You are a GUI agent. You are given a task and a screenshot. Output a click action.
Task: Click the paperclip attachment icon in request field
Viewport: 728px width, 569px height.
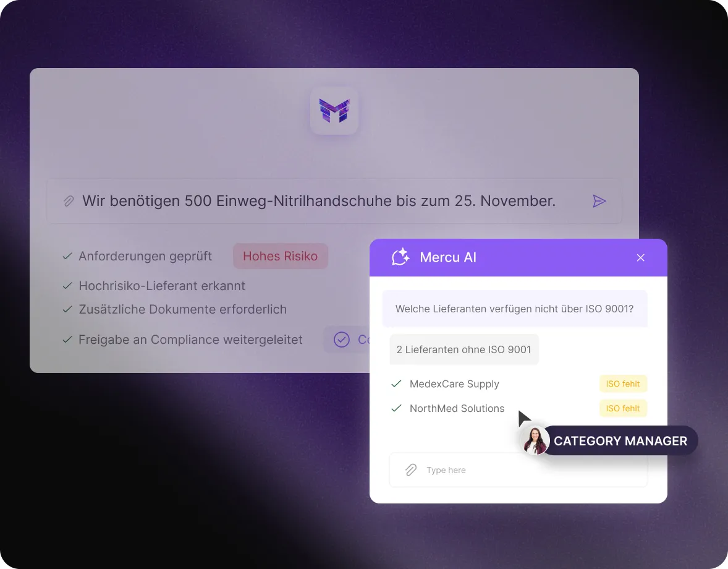[68, 201]
